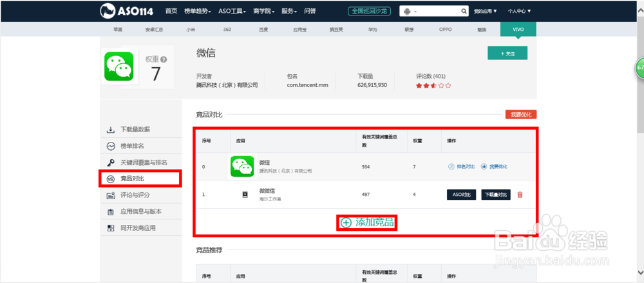Screen dimensions: 644x283
Task: Click the 排名对比 link in 微信 row
Action: (461, 166)
